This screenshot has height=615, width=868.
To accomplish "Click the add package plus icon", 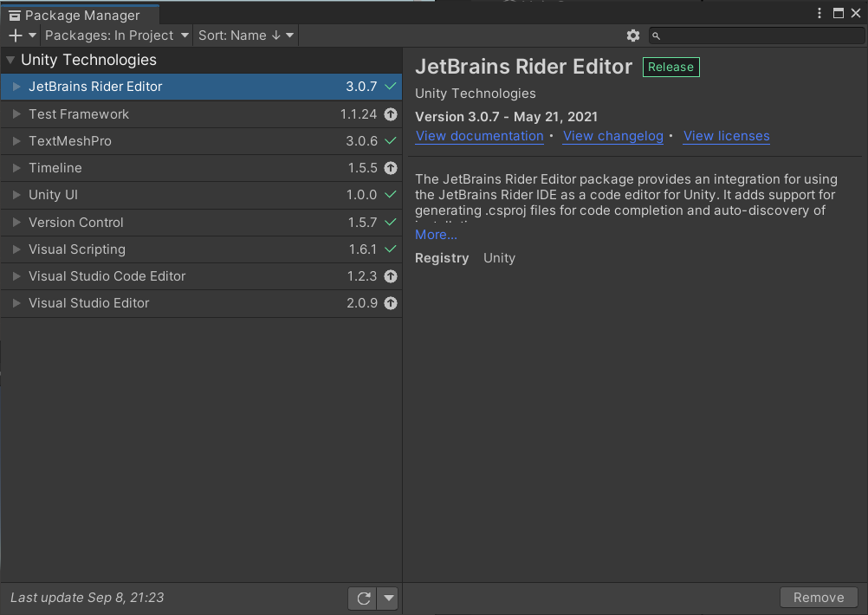I will 16,36.
